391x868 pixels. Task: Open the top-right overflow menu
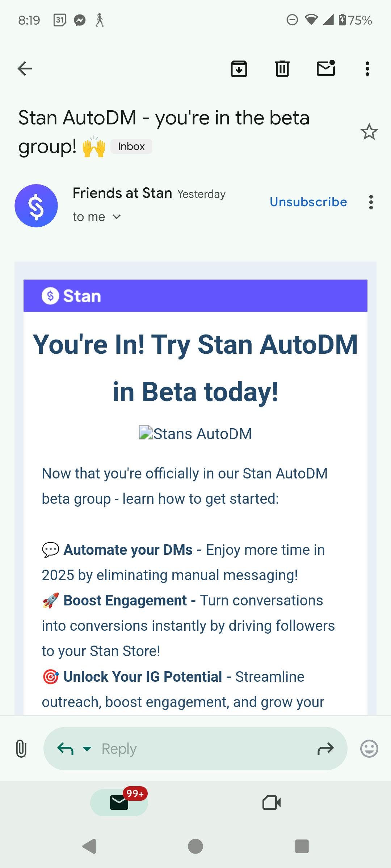click(367, 68)
